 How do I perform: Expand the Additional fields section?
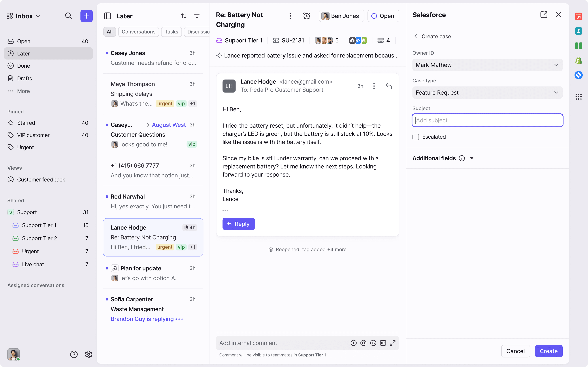coord(472,158)
